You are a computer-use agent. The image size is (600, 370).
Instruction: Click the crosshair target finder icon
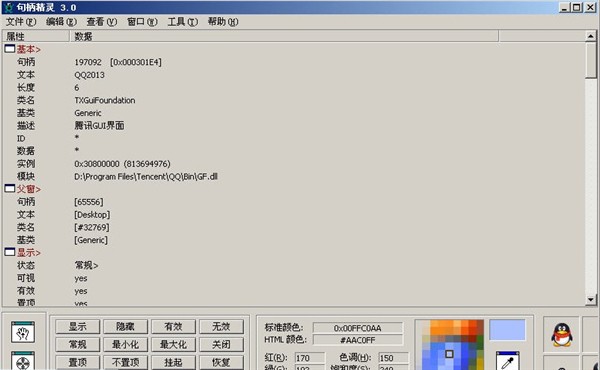pyautogui.click(x=23, y=360)
